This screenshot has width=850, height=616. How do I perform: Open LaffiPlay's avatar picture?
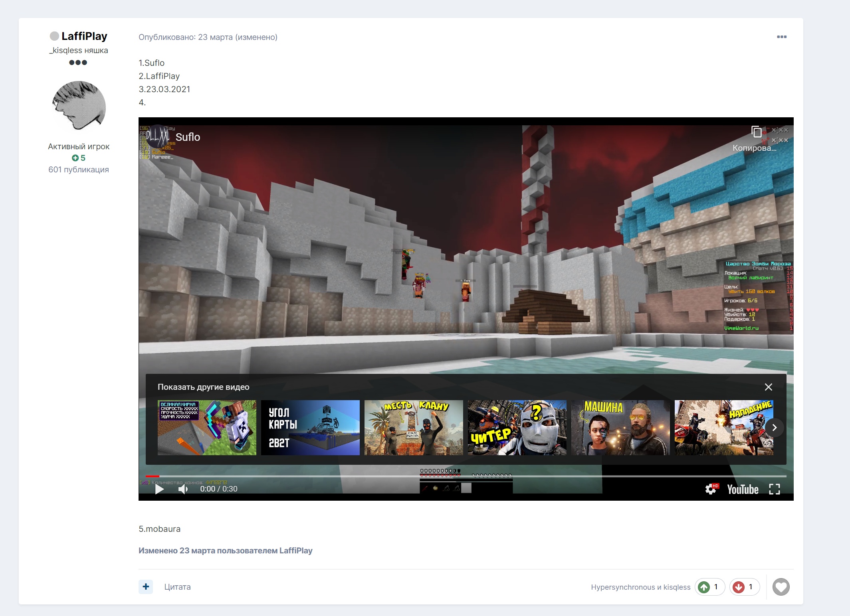pyautogui.click(x=79, y=107)
